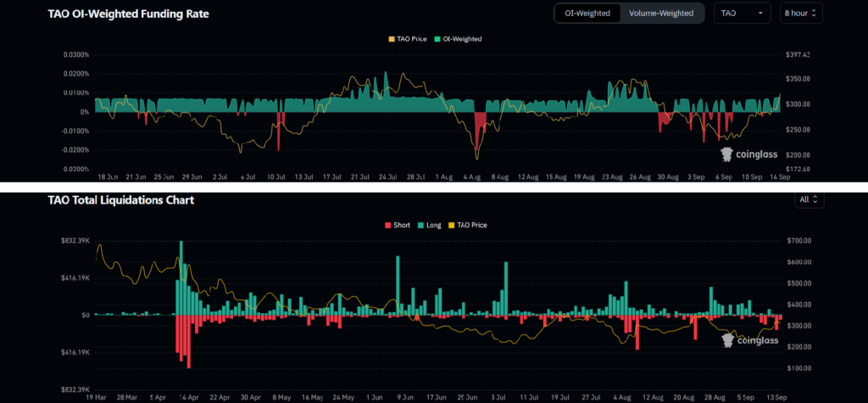Click the 6 Sep date label
Viewport: 868px width, 403px height.
point(725,177)
